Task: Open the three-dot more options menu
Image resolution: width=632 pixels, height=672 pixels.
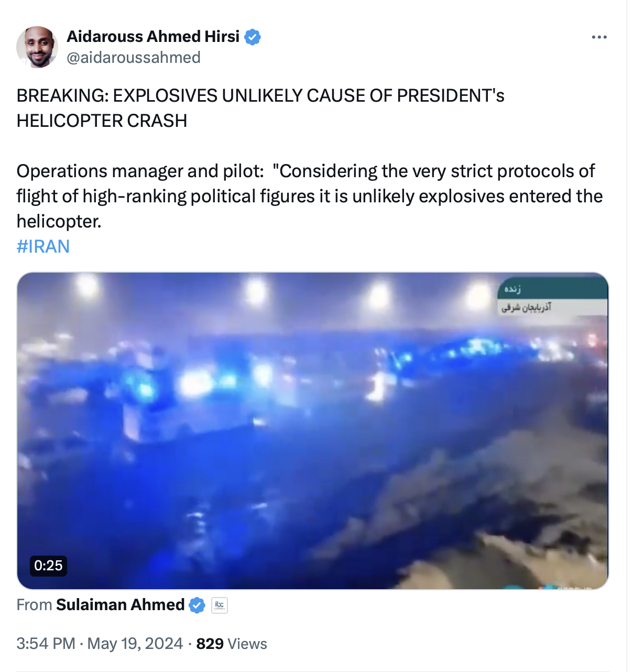Action: click(599, 37)
